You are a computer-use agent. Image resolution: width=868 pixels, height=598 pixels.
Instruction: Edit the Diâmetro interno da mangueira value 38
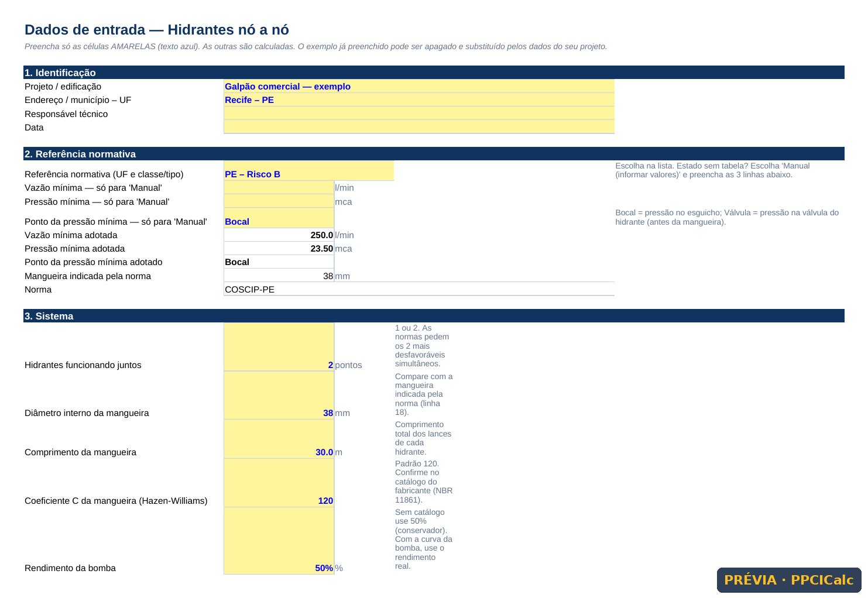[x=279, y=396]
